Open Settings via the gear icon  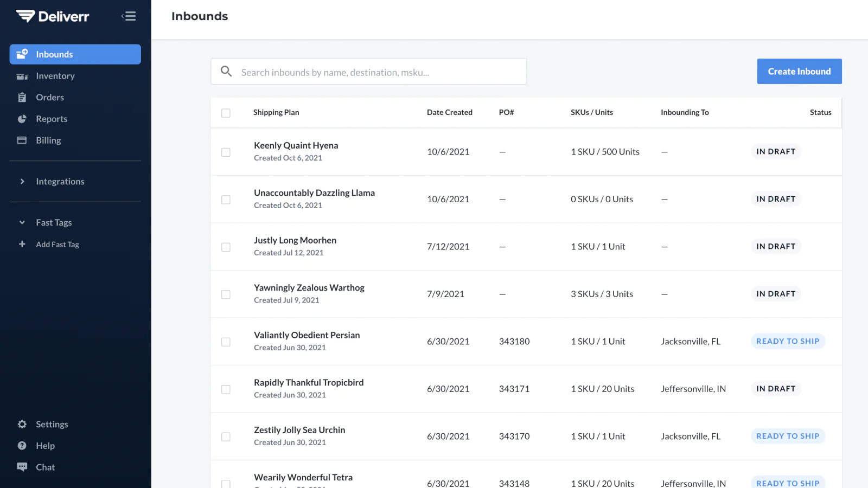(x=22, y=425)
